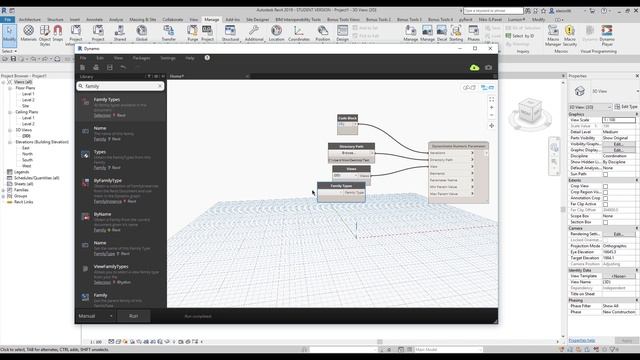Open Design Options in Revit ribbon
Viewport: 640px width, 360px height.
click(x=342, y=33)
